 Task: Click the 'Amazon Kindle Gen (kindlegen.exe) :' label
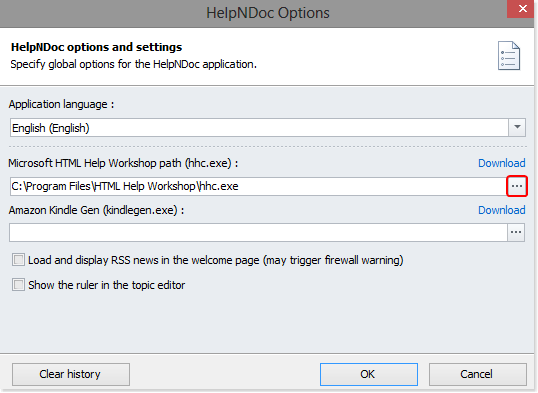click(x=96, y=210)
